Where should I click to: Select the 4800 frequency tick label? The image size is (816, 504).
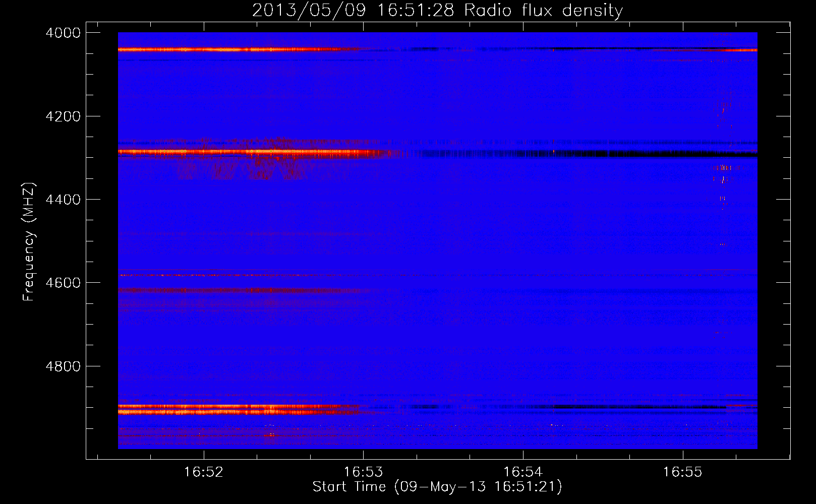coord(63,366)
